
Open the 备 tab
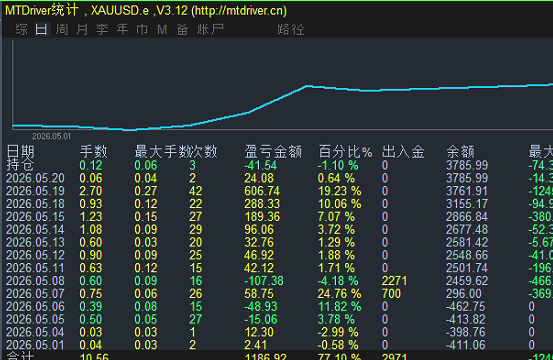pyautogui.click(x=182, y=29)
